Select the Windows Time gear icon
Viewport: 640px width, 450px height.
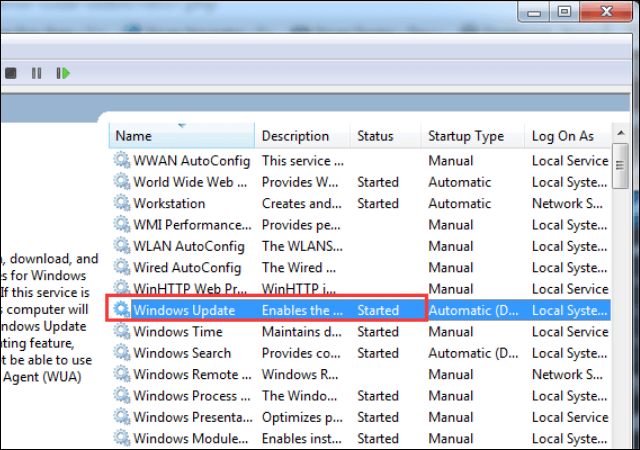tap(122, 331)
